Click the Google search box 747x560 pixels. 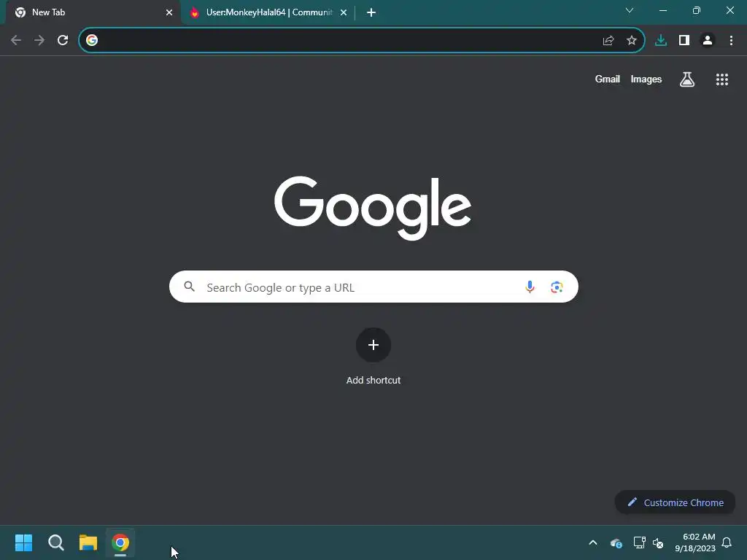[373, 287]
